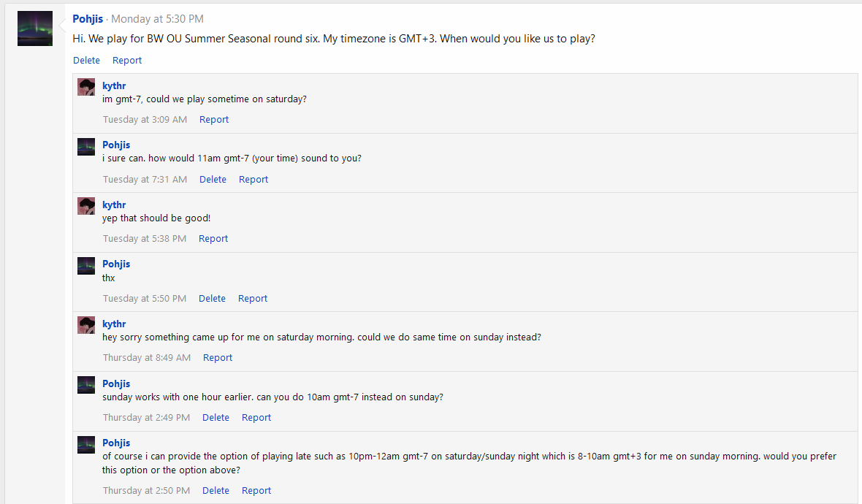Screen dimensions: 862x504
Task: Open kythr's avatar beside the gmt-7 Saturday comment
Action: [86, 87]
